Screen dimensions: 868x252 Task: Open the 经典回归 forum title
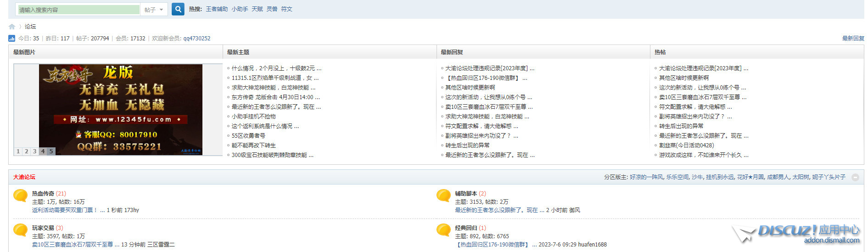pyautogui.click(x=466, y=228)
